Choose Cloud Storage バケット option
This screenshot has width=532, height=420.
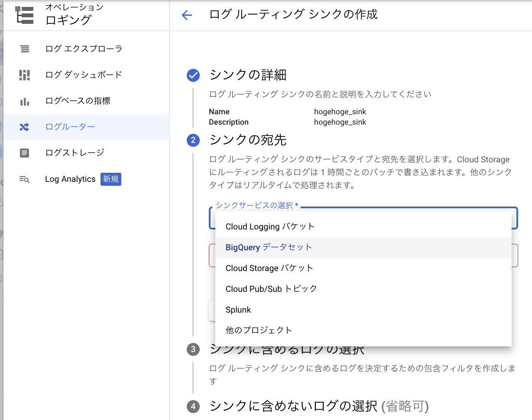pos(363,268)
